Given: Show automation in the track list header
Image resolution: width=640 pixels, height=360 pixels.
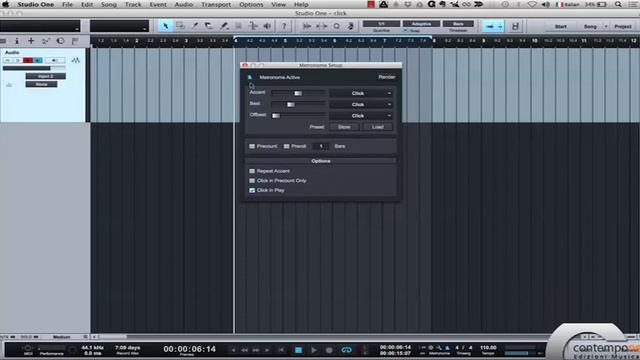Looking at the screenshot, I should click(x=46, y=41).
